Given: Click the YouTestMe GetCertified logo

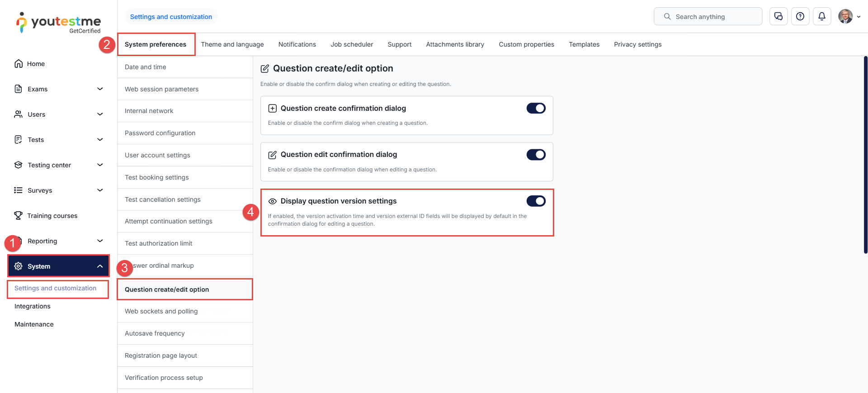Looking at the screenshot, I should [59, 23].
